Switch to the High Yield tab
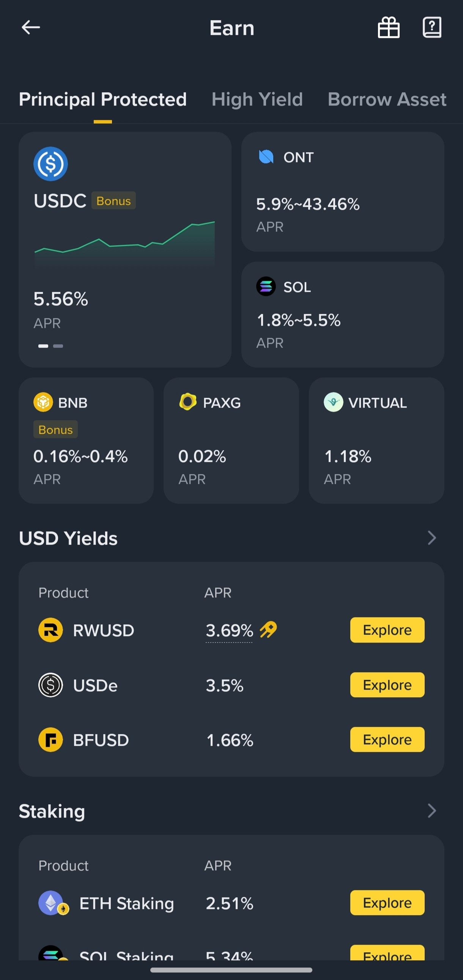Image resolution: width=463 pixels, height=980 pixels. click(257, 99)
